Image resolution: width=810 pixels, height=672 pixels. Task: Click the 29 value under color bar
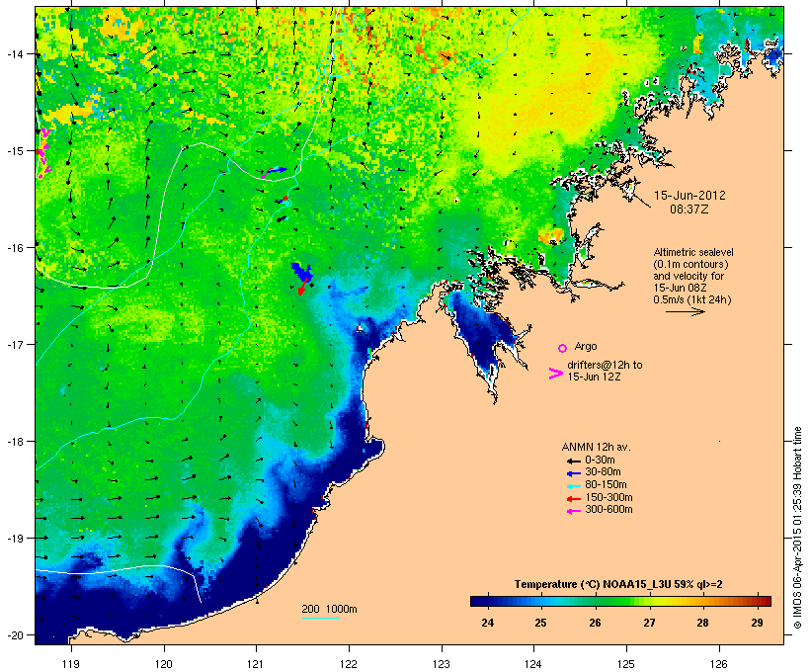(x=757, y=623)
